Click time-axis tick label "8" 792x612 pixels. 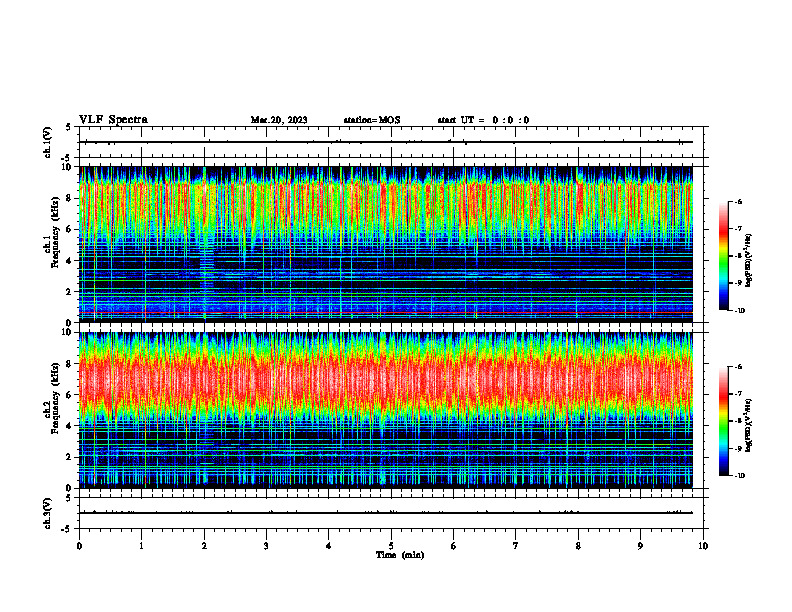[x=578, y=546]
